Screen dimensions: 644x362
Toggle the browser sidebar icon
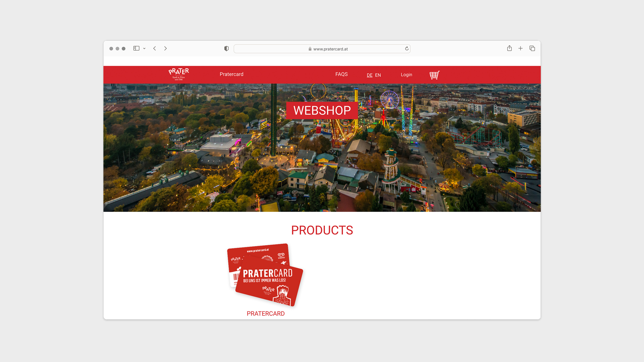coord(136,48)
